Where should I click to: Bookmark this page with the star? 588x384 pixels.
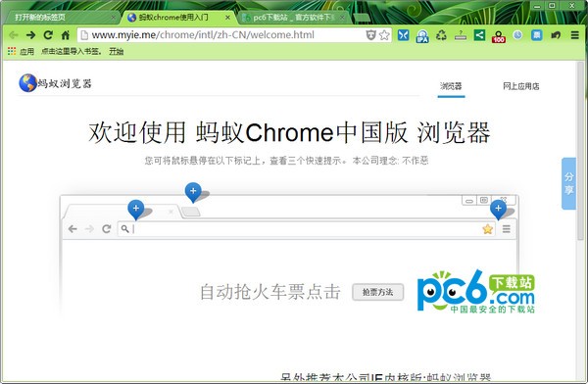pyautogui.click(x=384, y=35)
